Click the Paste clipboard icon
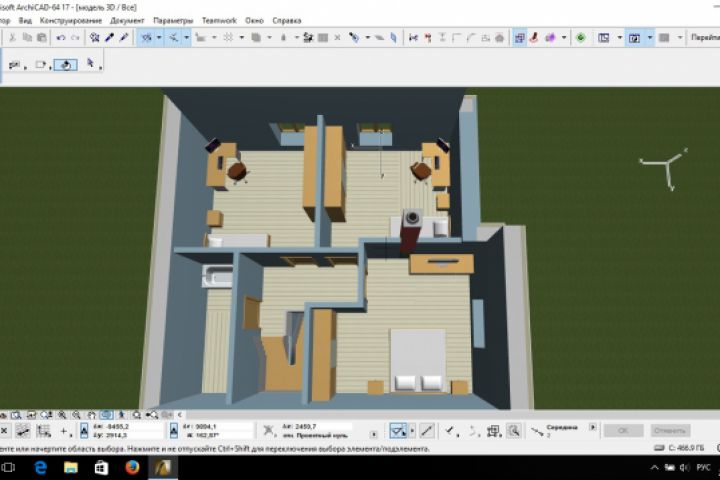 42,38
